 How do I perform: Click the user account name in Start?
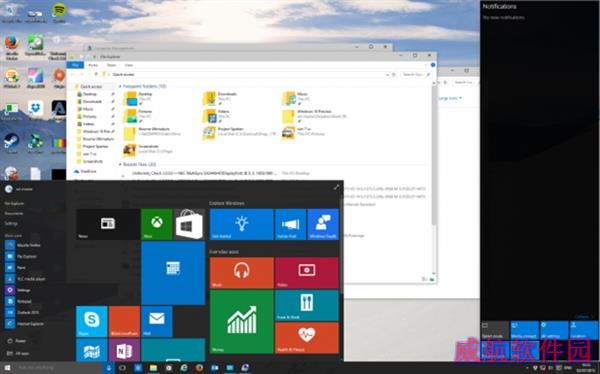tap(24, 189)
